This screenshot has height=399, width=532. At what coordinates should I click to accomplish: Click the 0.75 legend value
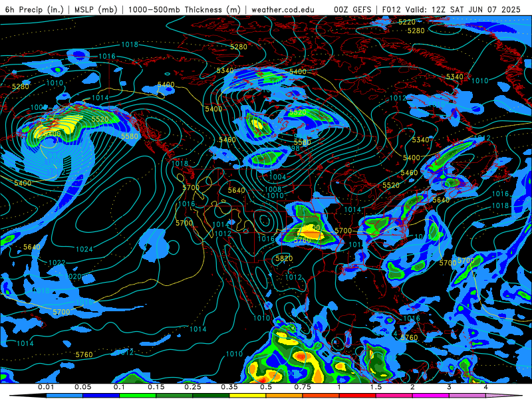[303, 387]
